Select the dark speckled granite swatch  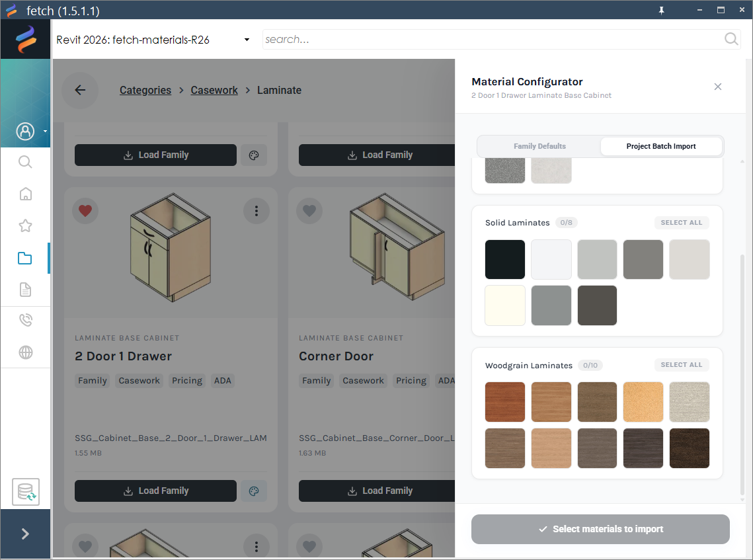coord(504,170)
